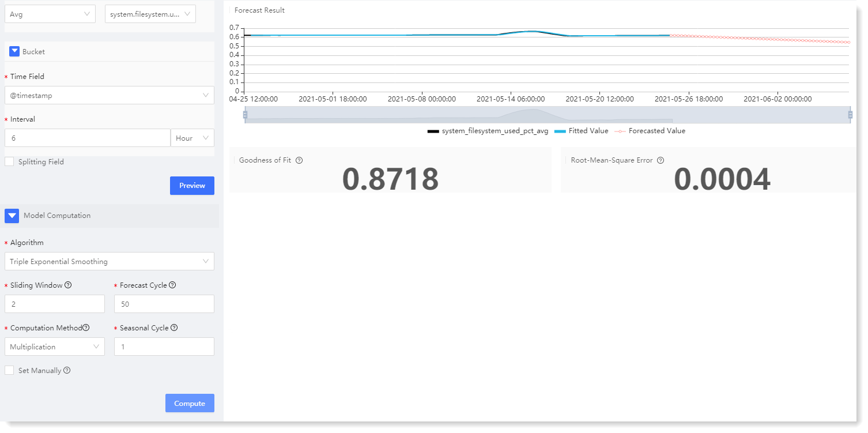Image resolution: width=868 pixels, height=433 pixels.
Task: Click the Forecast Cycle input field
Action: pyautogui.click(x=164, y=304)
